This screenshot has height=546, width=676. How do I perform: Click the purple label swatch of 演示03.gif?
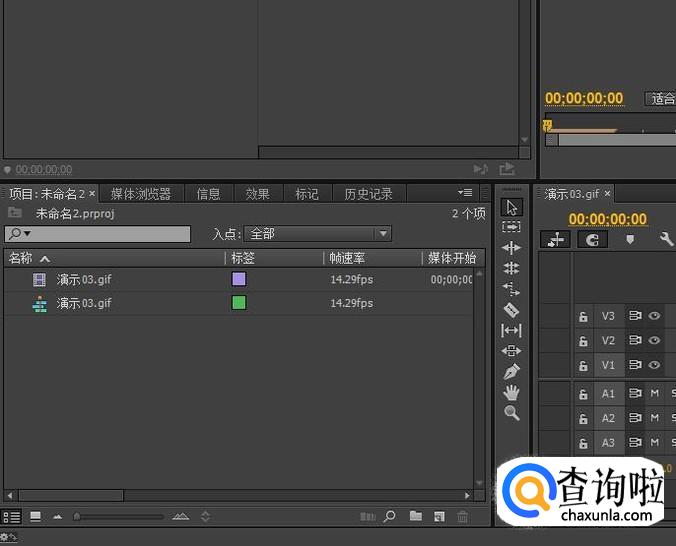pos(239,280)
